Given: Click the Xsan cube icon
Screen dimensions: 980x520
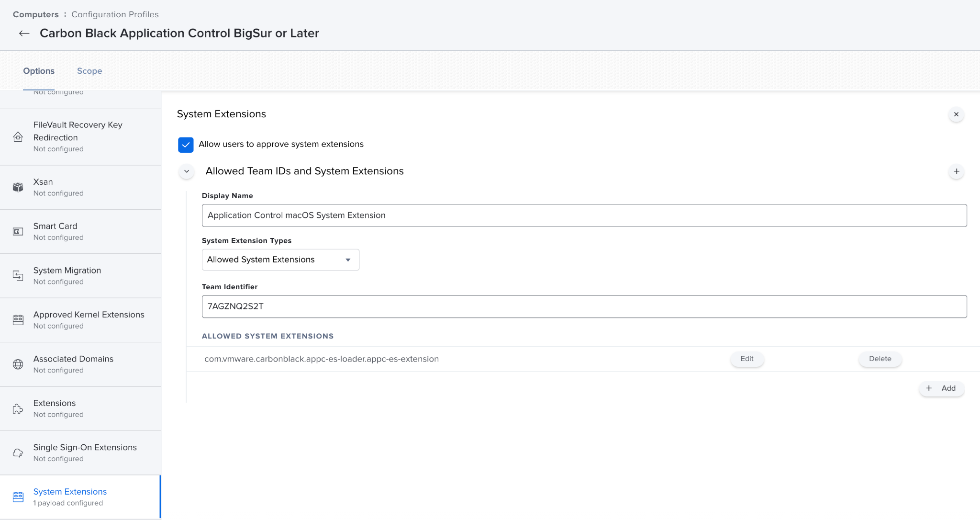Looking at the screenshot, I should click(18, 187).
